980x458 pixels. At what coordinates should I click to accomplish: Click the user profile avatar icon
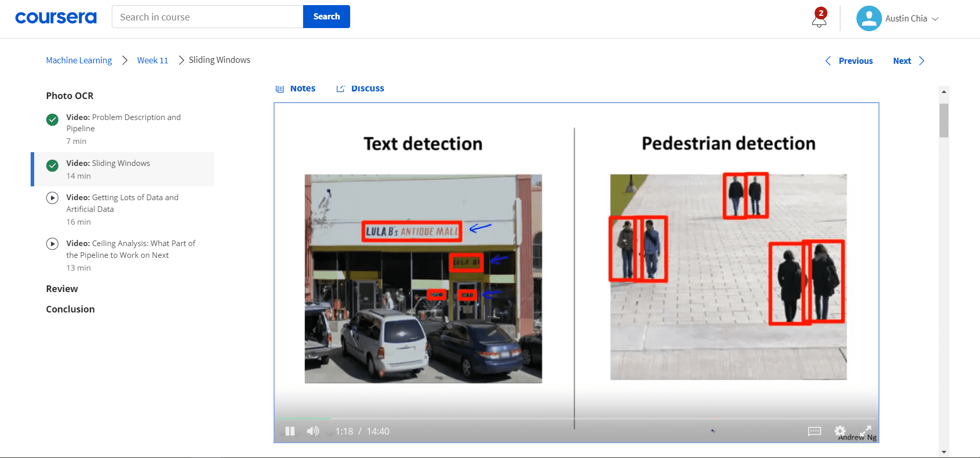(x=869, y=18)
